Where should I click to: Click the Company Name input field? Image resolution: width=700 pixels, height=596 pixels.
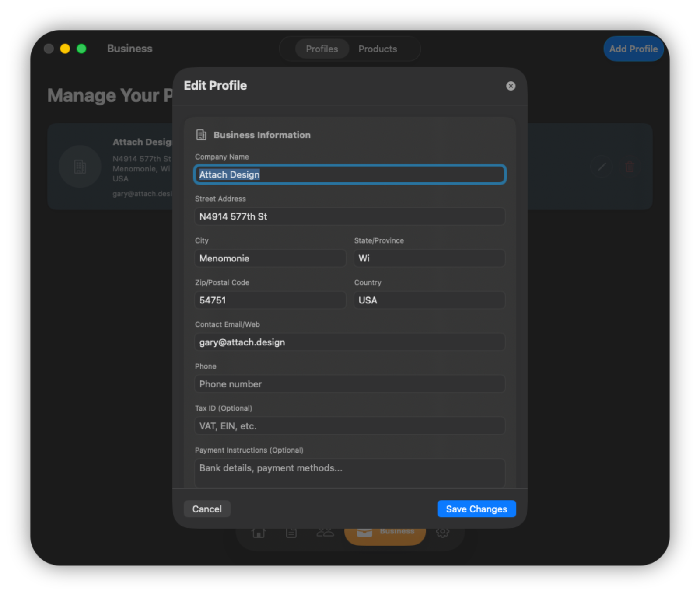[349, 174]
